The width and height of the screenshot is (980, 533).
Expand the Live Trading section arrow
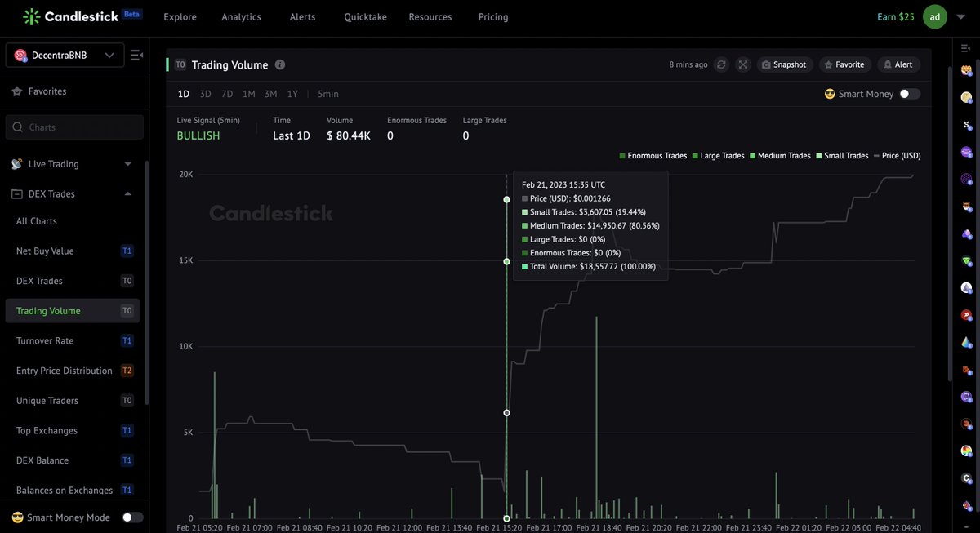[x=127, y=164]
